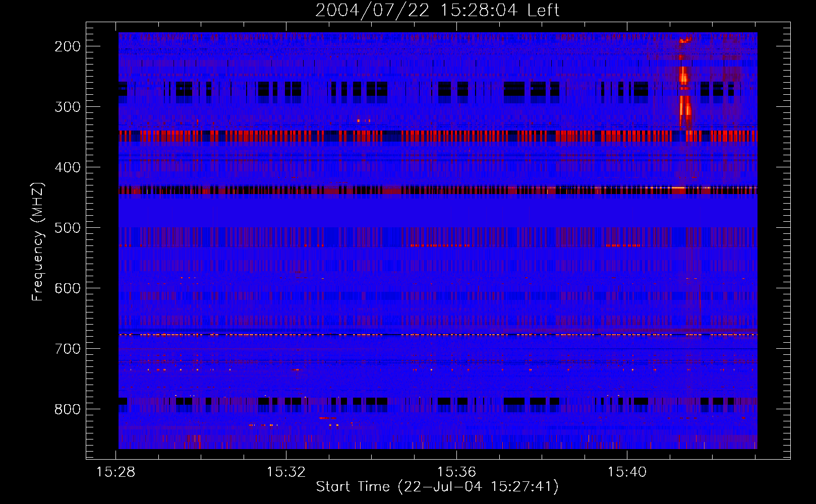
Task: Select the 200 frequency axis label
Action: pyautogui.click(x=68, y=46)
